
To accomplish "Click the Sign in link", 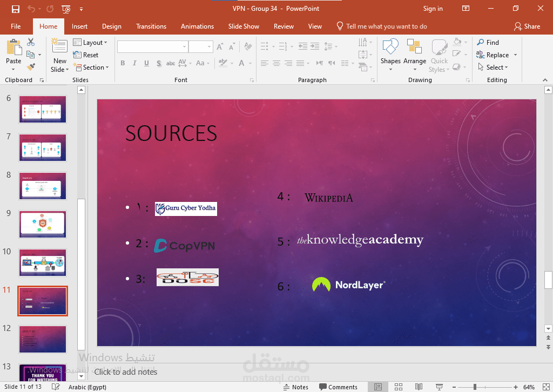I will tap(433, 9).
